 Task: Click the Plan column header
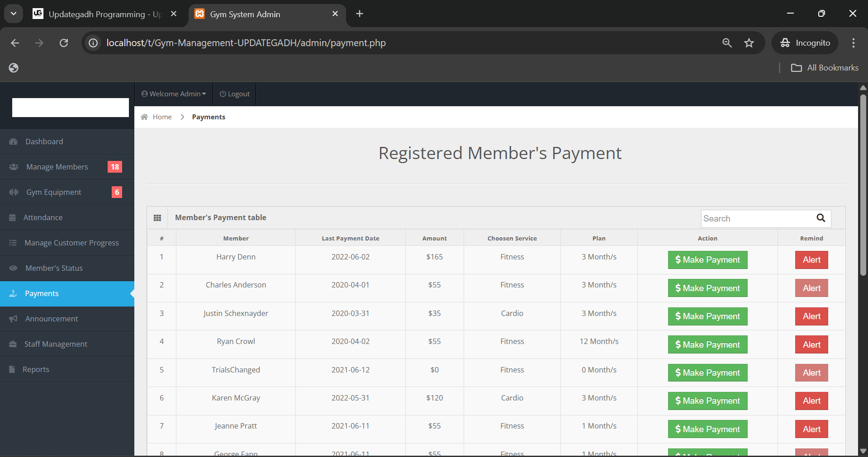pos(599,238)
